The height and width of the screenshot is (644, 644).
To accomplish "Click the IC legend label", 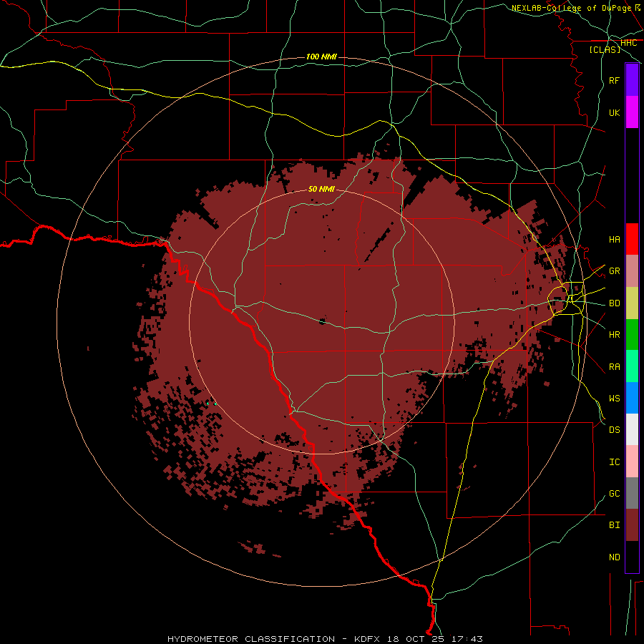I will (x=614, y=462).
